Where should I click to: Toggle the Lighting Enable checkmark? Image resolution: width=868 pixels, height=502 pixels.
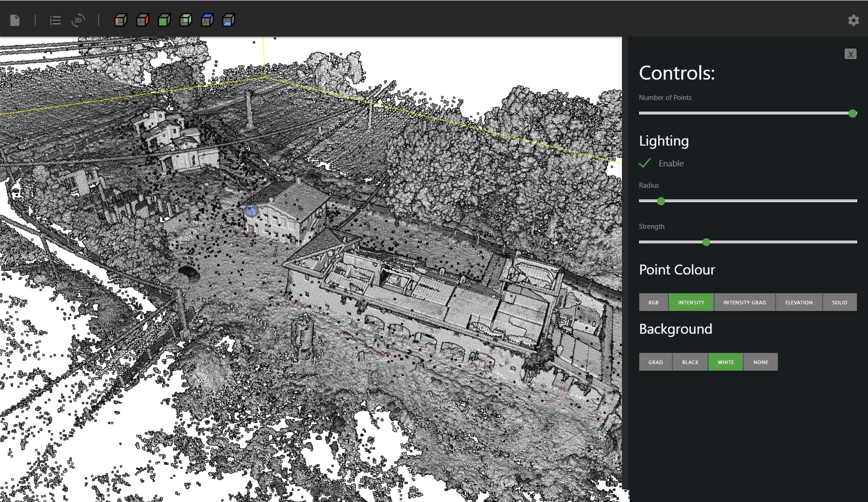(x=645, y=163)
